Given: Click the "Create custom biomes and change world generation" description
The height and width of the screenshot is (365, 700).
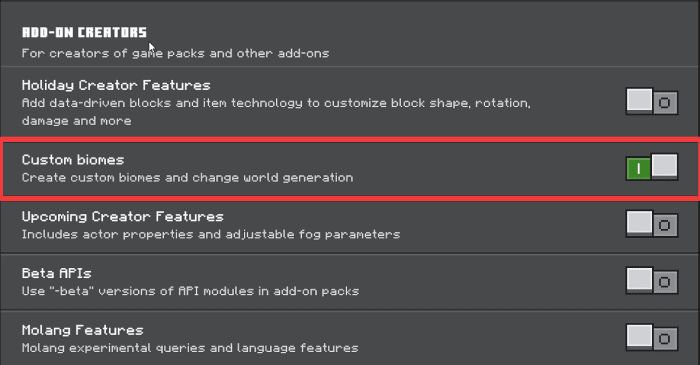Looking at the screenshot, I should click(188, 178).
